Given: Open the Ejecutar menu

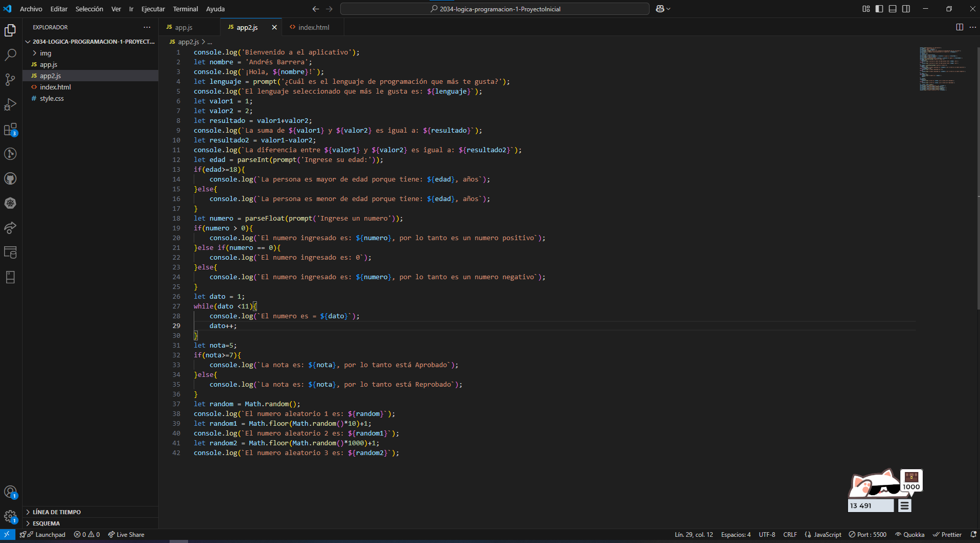Looking at the screenshot, I should pos(153,9).
